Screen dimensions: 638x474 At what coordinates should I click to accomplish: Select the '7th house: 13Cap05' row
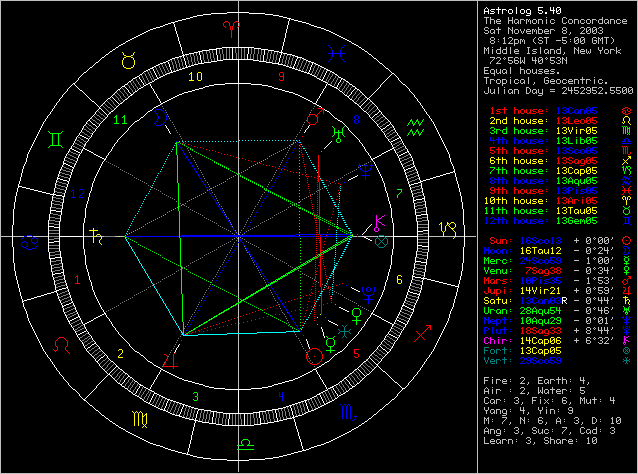pos(560,171)
